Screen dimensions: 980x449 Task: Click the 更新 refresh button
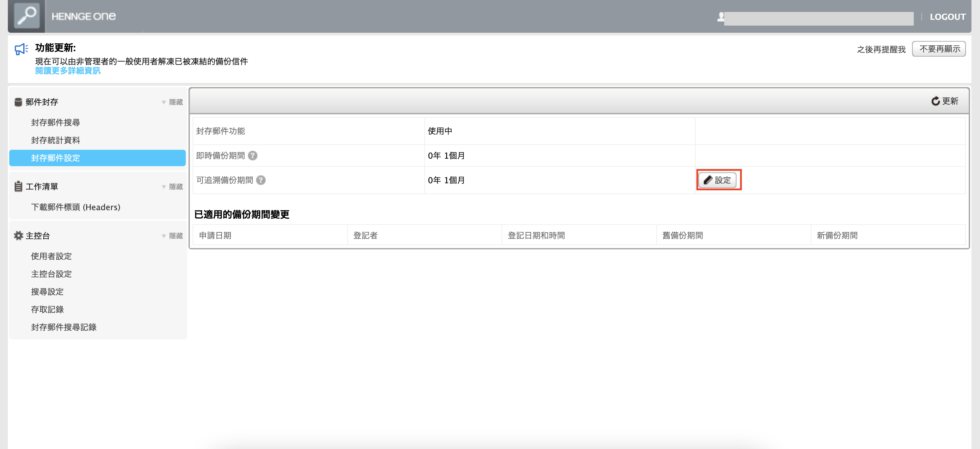point(944,101)
